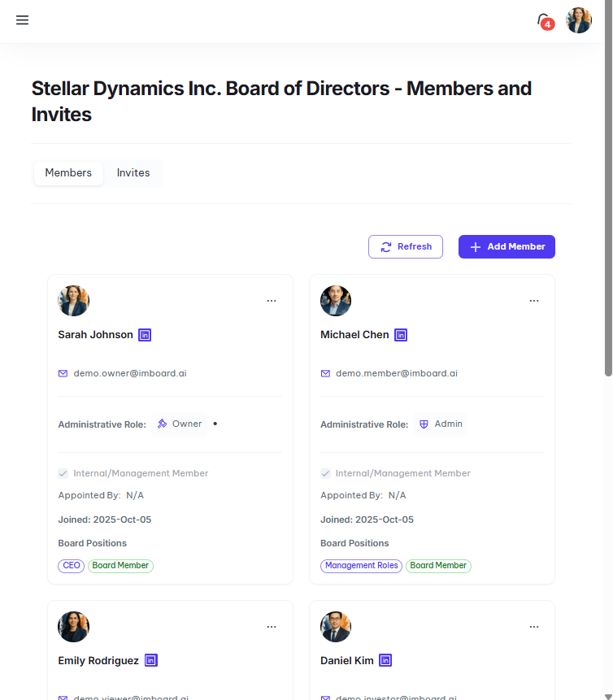Click Sarah Johnson's LinkedIn icon
Image resolution: width=613 pixels, height=700 pixels.
[x=145, y=335]
